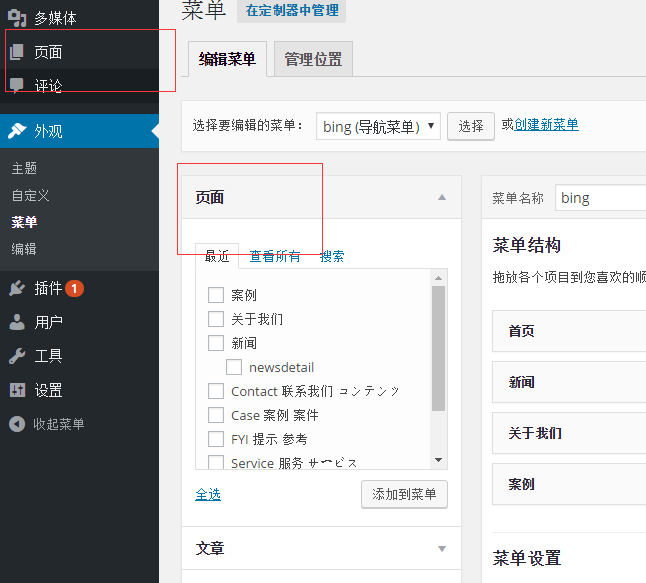Image resolution: width=646 pixels, height=583 pixels.
Task: Click the pages list scrollbar up arrow
Action: pyautogui.click(x=438, y=278)
